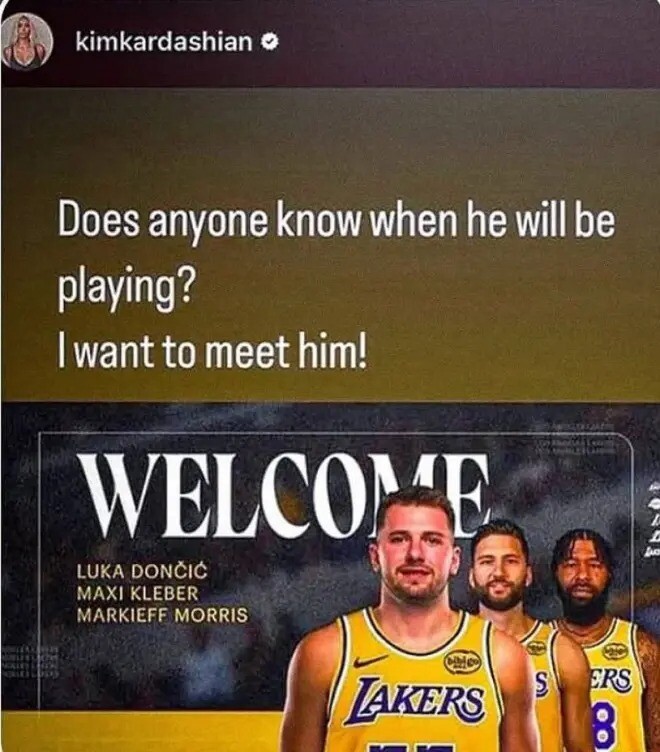
Task: Tap the "I want to meet him!" line
Action: pos(212,352)
